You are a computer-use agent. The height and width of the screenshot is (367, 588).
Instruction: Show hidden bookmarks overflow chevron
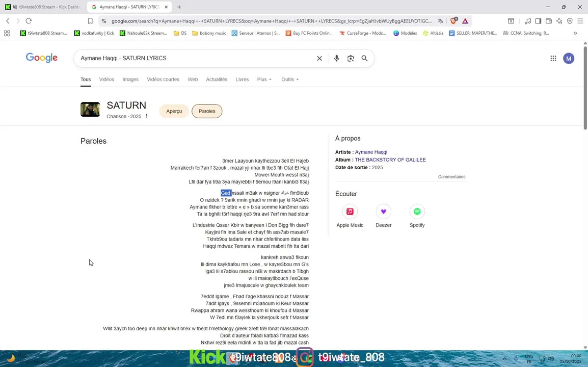pos(575,33)
